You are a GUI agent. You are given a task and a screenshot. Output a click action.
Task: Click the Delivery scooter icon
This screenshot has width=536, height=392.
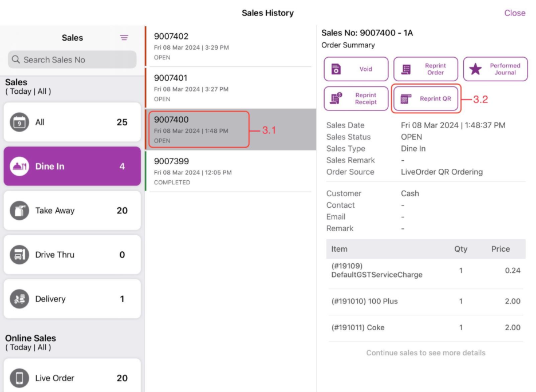pos(19,299)
